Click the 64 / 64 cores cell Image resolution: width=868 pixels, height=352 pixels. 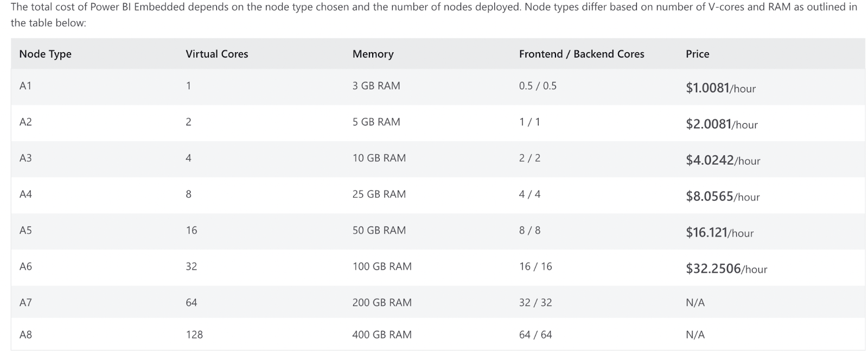[535, 335]
